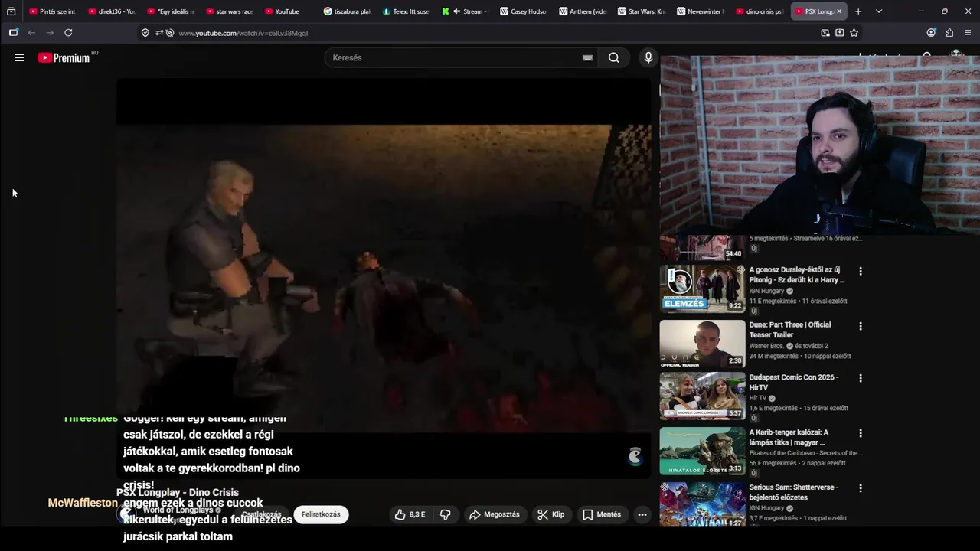Dislike the Dino Crisis video

(445, 514)
